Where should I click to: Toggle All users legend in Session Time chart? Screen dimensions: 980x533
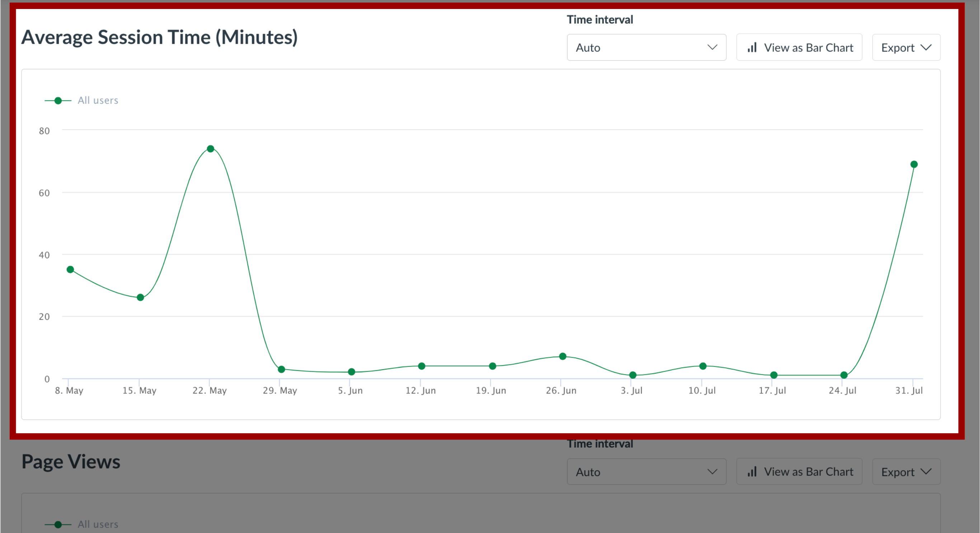point(81,100)
